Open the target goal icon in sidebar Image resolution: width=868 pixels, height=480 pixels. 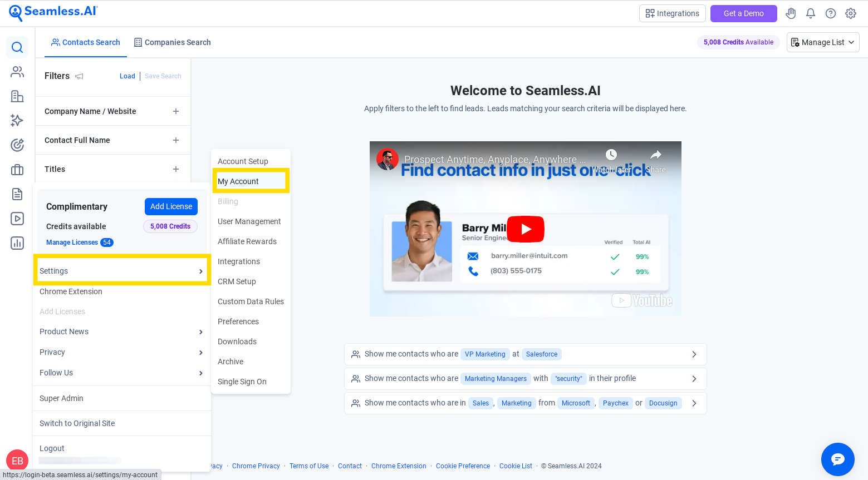[17, 145]
